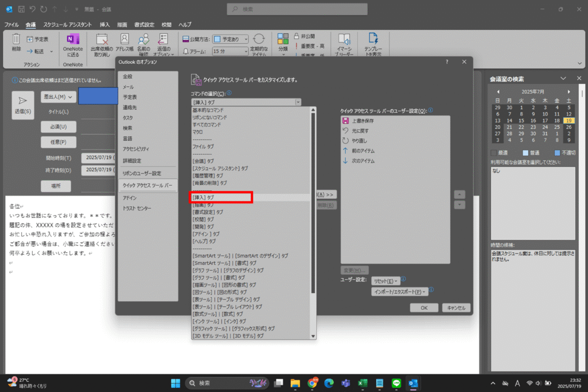Select date 19 in the July calendar

[x=569, y=121]
